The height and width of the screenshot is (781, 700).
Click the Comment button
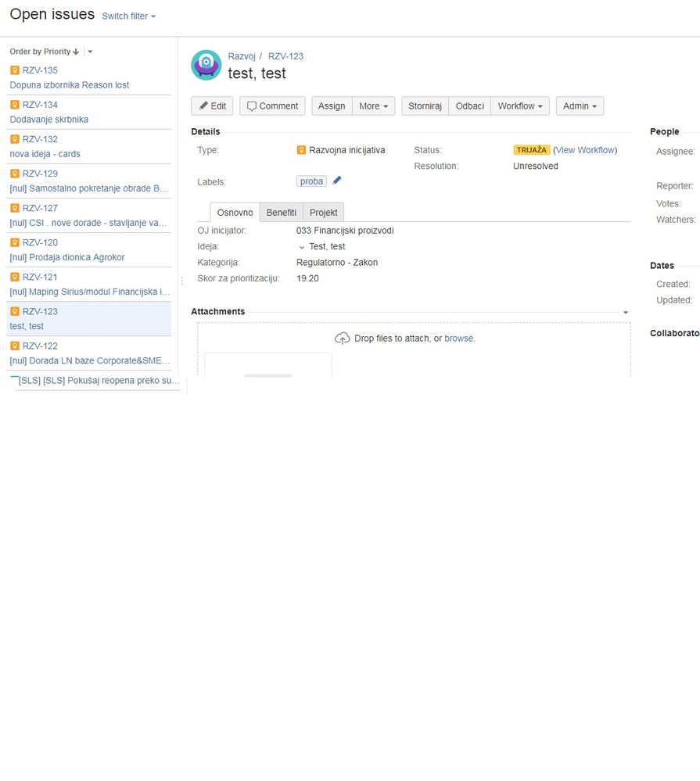[x=272, y=106]
